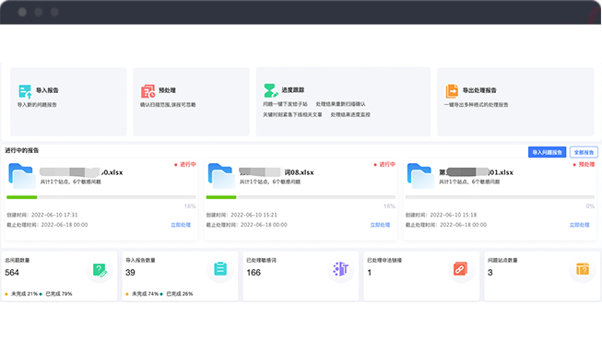Screen dimensions: 602x364
Task: Click the 问题站点数量 value 3
Action: 490,273
